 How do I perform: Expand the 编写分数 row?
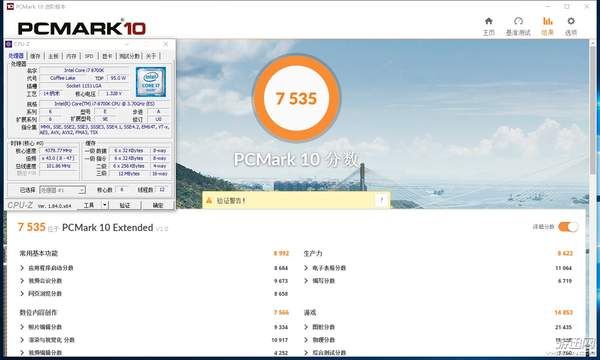click(306, 281)
